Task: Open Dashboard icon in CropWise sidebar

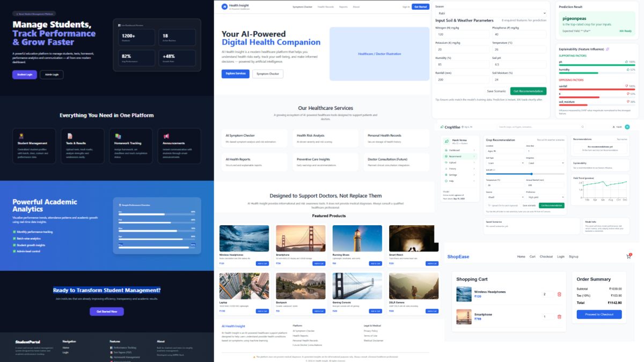Action: [445, 151]
